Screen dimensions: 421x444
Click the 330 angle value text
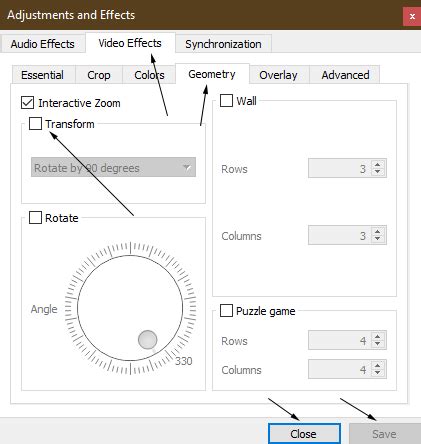[184, 361]
